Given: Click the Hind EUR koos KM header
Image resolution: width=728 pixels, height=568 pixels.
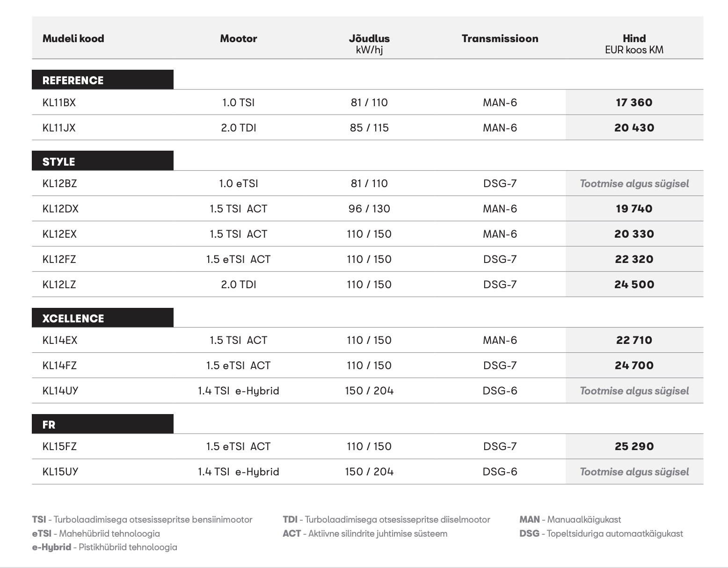Looking at the screenshot, I should coord(634,44).
